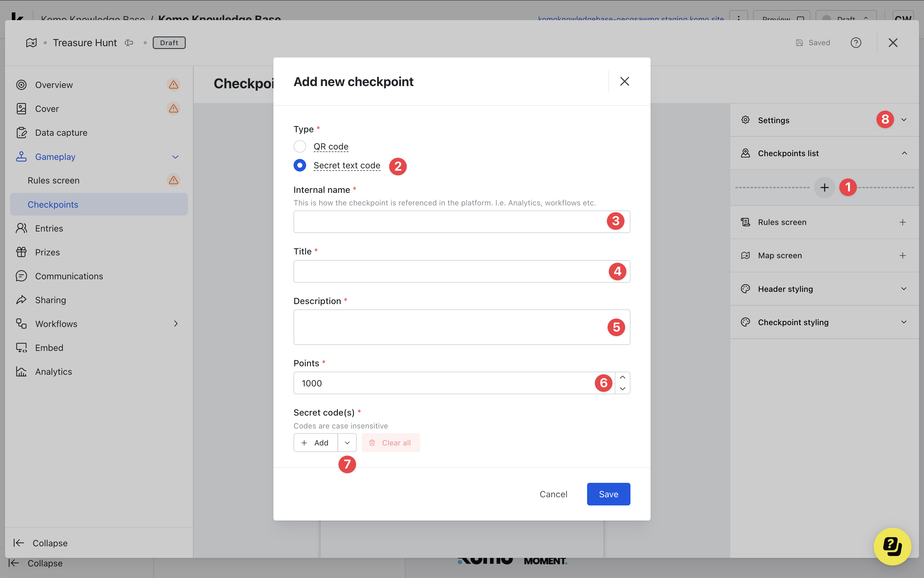Viewport: 924px width, 578px height.
Task: Decrease points with the down stepper arrow
Action: point(622,389)
